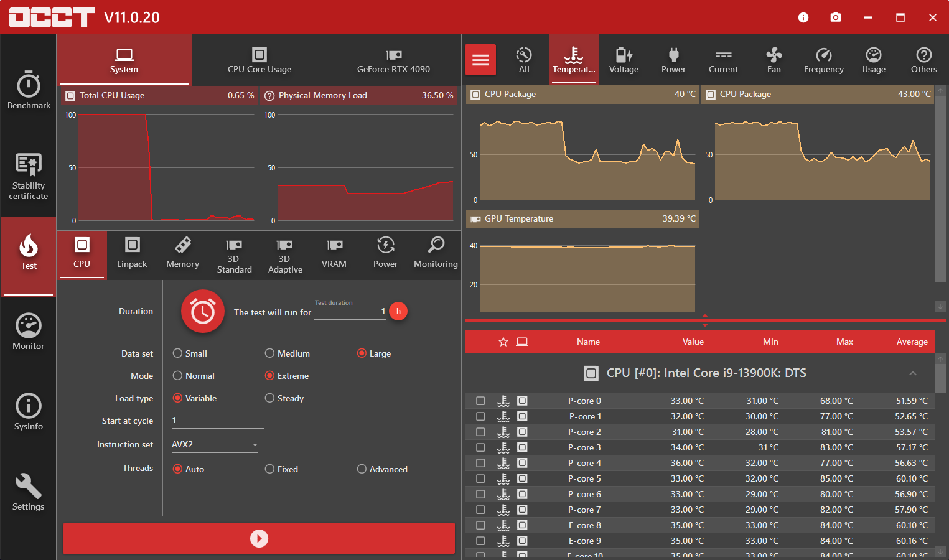
Task: Switch to the CPU Core Usage tab
Action: pos(259,61)
